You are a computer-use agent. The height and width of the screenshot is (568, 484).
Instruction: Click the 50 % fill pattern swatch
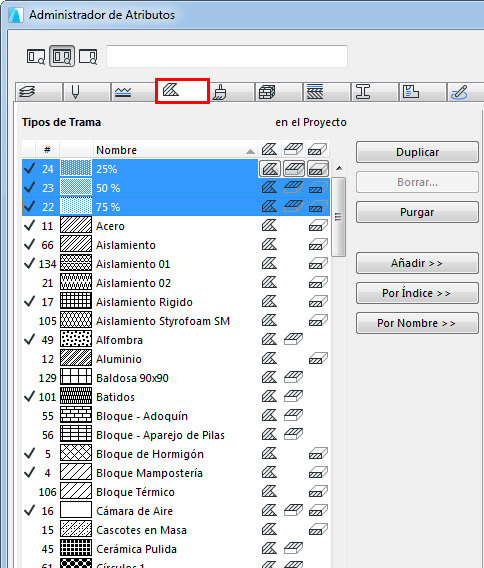[76, 188]
